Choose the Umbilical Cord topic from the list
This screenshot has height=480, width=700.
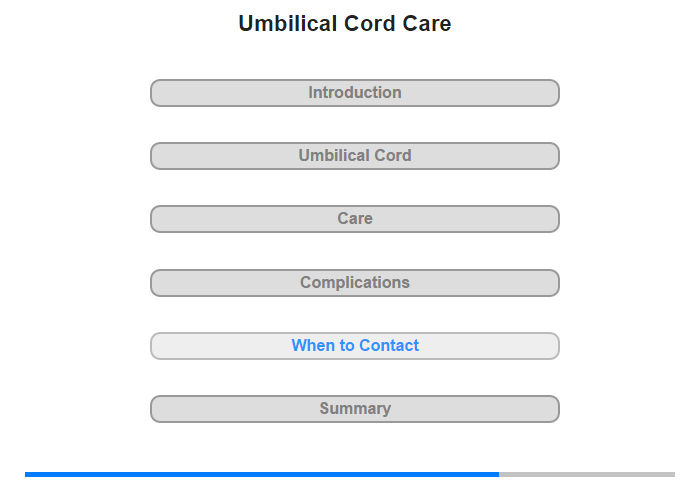pos(354,156)
